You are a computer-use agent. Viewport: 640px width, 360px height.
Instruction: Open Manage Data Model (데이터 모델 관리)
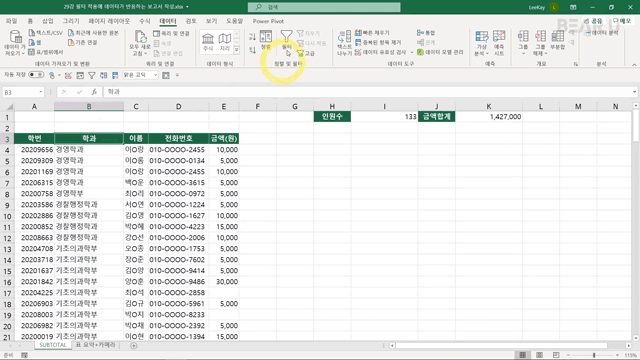pyautogui.click(x=440, y=52)
